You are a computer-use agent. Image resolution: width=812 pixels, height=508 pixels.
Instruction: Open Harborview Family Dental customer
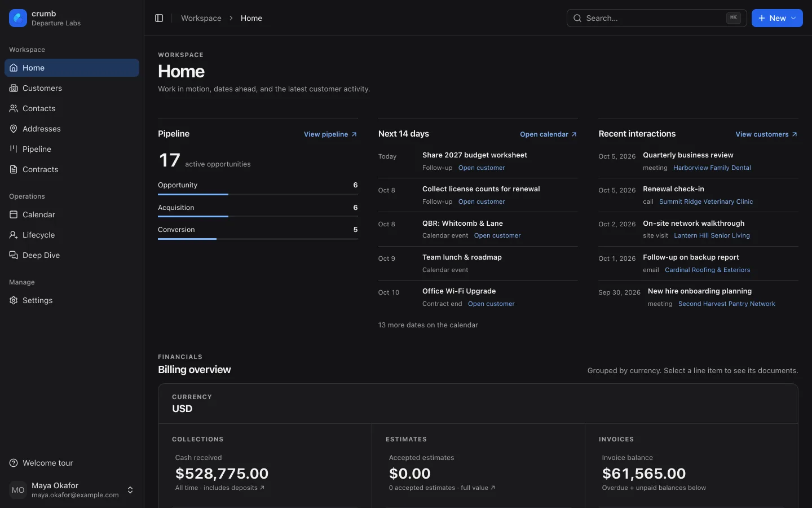point(712,168)
